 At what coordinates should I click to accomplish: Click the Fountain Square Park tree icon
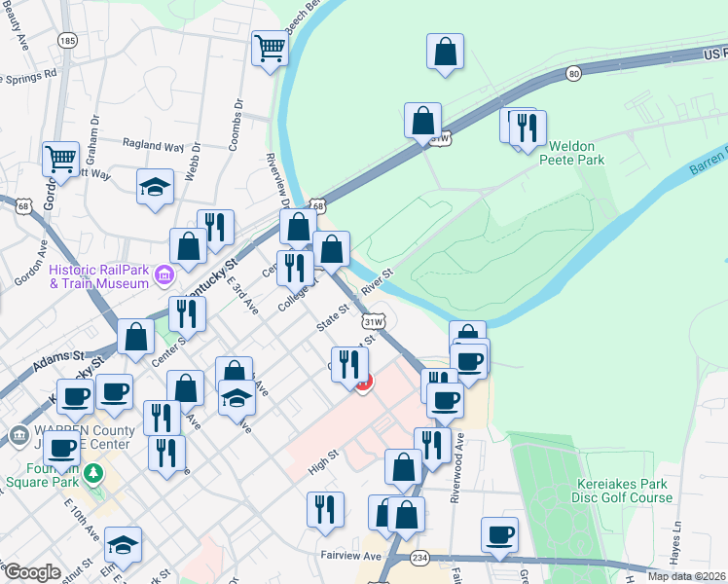tap(93, 473)
